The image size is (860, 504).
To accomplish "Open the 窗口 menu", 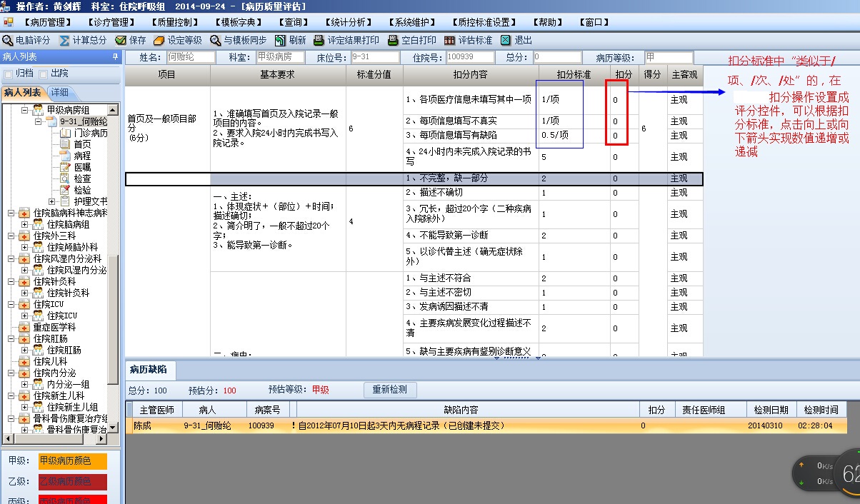I will (593, 22).
